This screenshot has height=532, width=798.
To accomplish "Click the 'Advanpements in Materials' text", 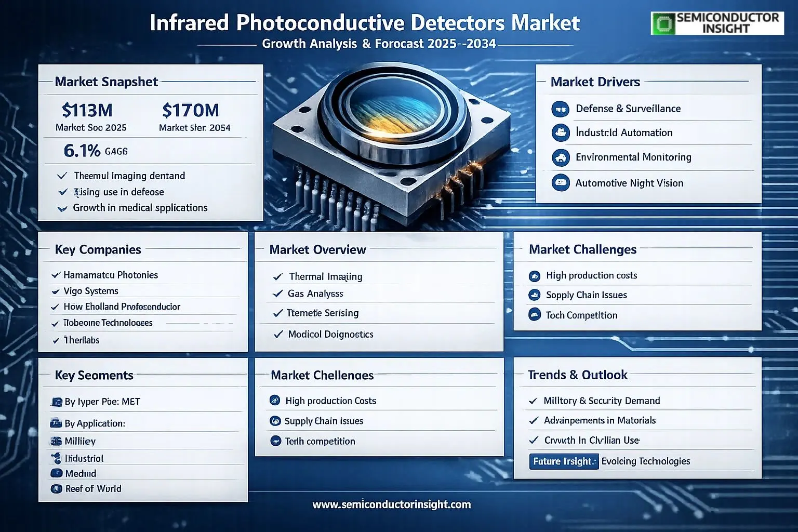I will point(600,420).
